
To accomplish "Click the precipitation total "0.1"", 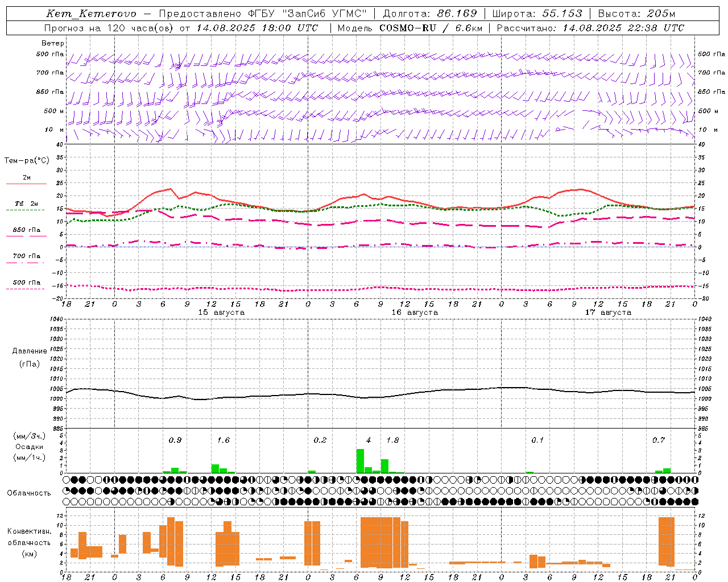I will [x=538, y=440].
